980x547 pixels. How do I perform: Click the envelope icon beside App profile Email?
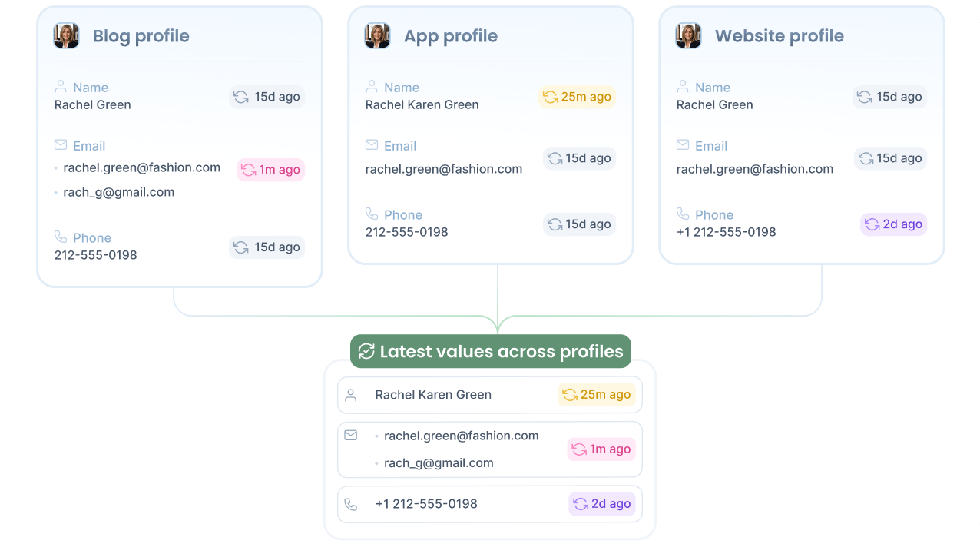pyautogui.click(x=372, y=145)
